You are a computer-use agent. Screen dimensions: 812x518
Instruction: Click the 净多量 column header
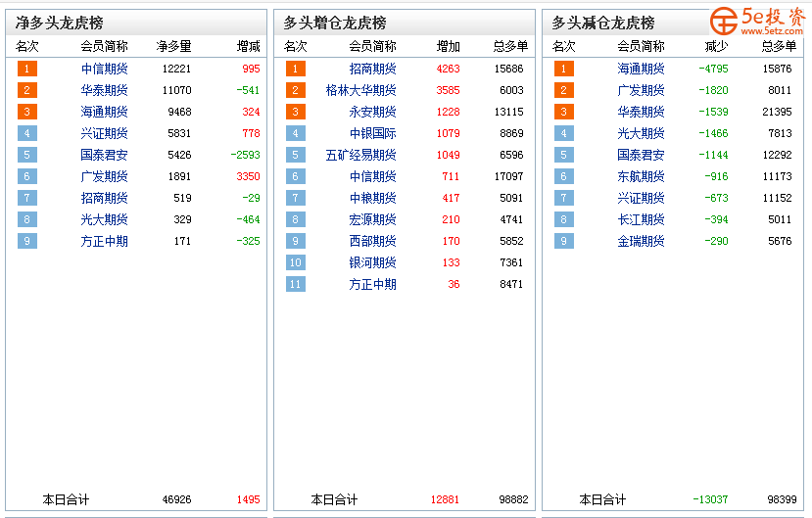174,47
